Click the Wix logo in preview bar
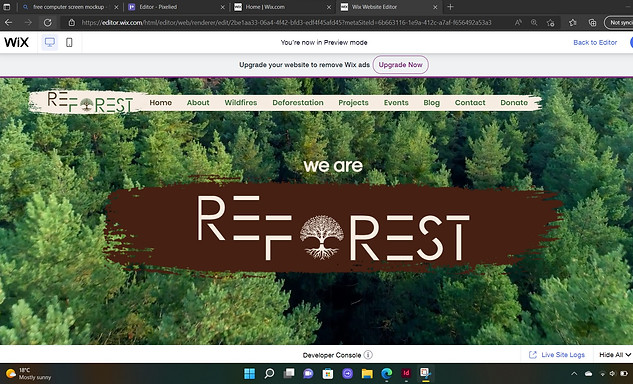 click(x=16, y=42)
